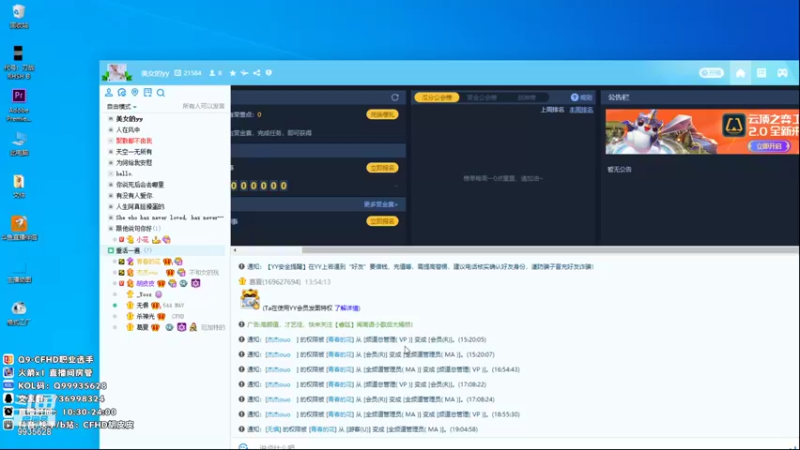Switch to the yellow 瓜分公会榜 tab
This screenshot has height=450, width=800.
437,97
